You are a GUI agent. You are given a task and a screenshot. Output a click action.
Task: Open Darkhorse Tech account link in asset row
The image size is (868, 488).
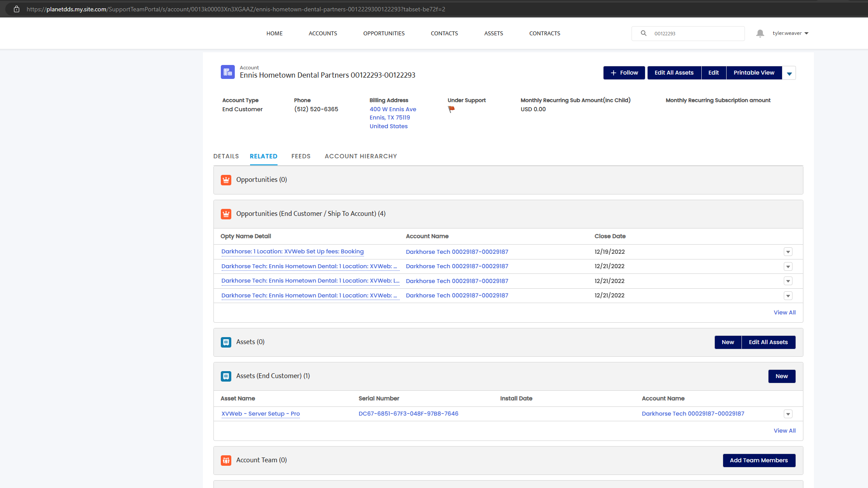[693, 414]
